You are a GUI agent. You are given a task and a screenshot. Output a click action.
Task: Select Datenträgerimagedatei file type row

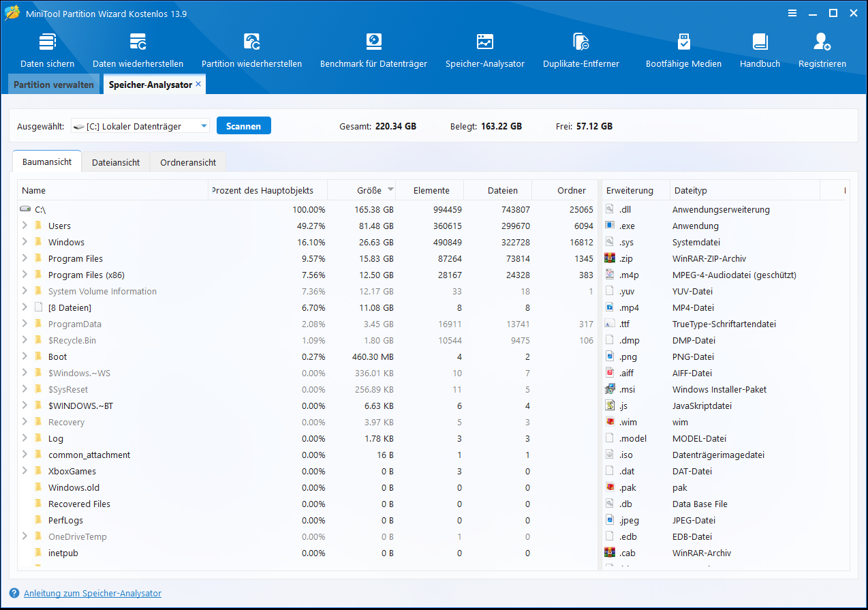click(x=726, y=455)
